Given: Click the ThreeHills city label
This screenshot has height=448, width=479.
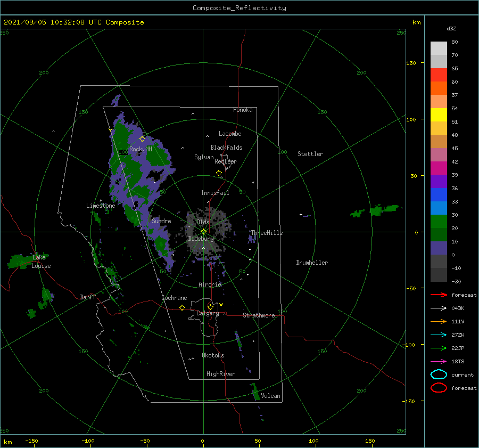Looking at the screenshot, I should pyautogui.click(x=267, y=233).
